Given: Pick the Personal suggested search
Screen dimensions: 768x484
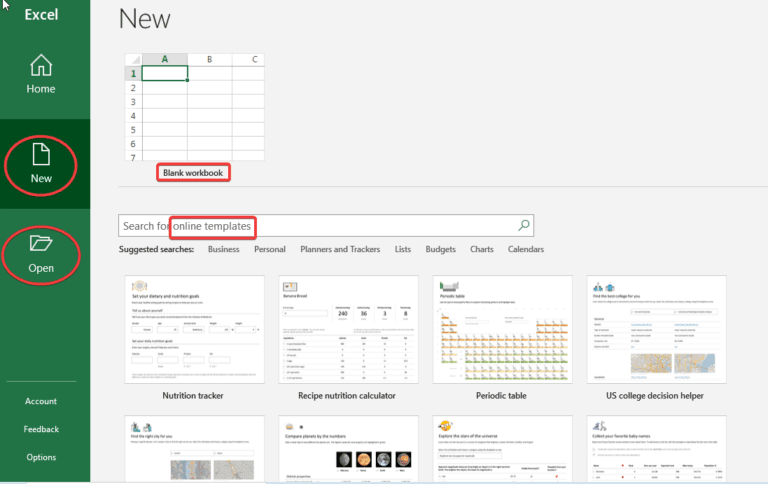Looking at the screenshot, I should [x=269, y=249].
